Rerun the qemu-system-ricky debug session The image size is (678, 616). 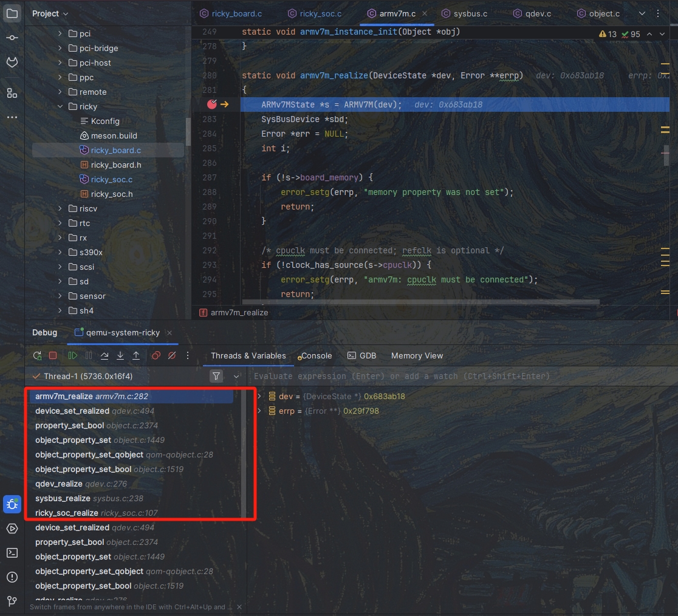(x=37, y=356)
